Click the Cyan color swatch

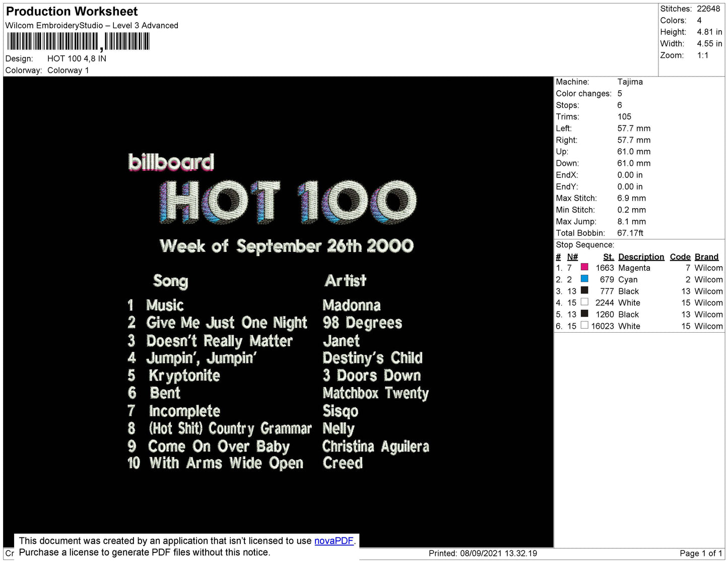pos(584,279)
